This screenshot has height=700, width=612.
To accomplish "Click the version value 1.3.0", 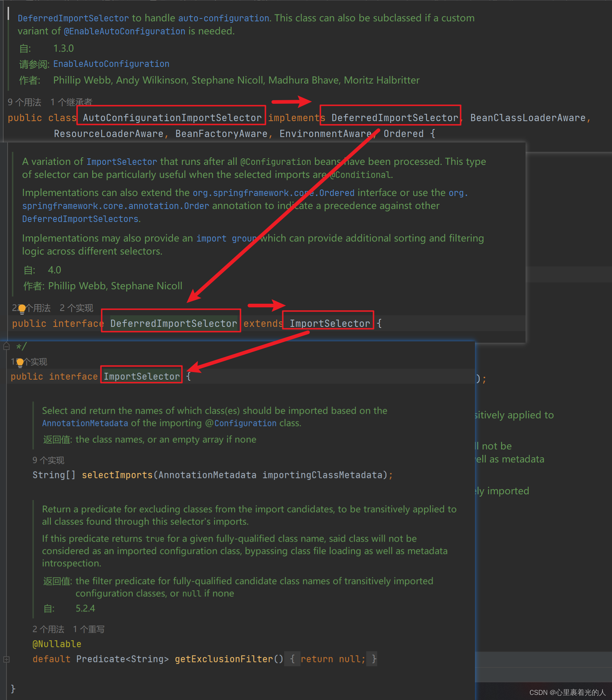I will click(64, 48).
